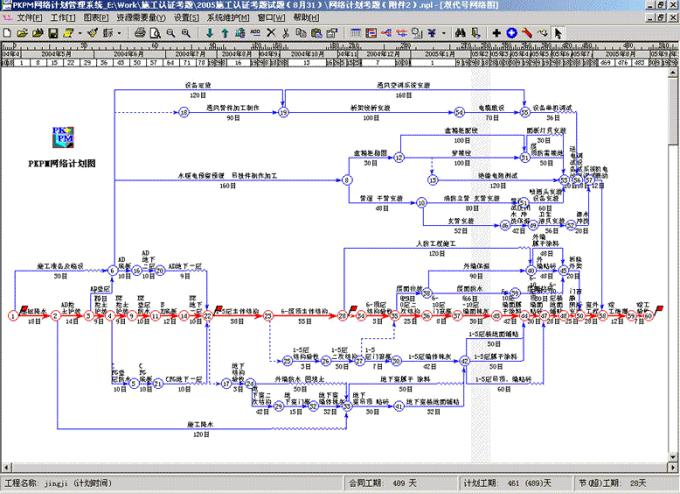The image size is (680, 494).
Task: Click the green up arrow icon
Action: point(225,33)
